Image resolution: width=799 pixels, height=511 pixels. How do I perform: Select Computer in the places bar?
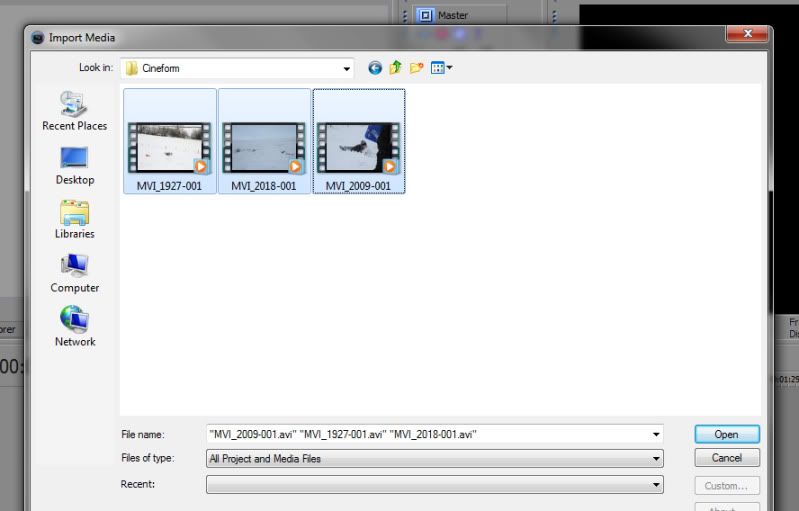pyautogui.click(x=74, y=273)
